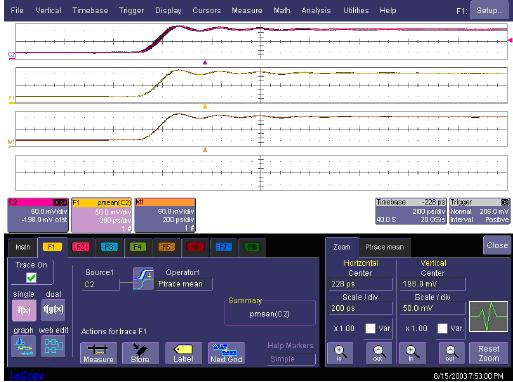Click the Reset Zoom button
This screenshot has height=382, width=513.
pos(489,353)
